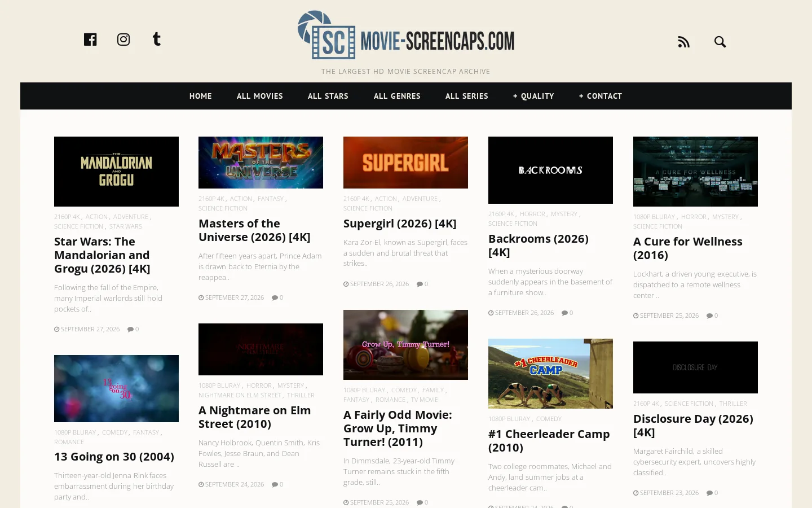Open Masters of the Universe thumbnail
Screen dimensions: 812x508
point(261,163)
